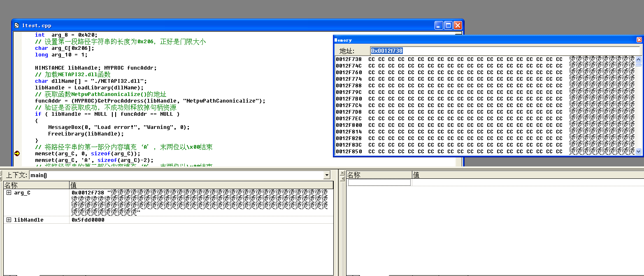Click the comment '加载NETAPI32.dll函数'
The width and height of the screenshot is (644, 276).
73,75
